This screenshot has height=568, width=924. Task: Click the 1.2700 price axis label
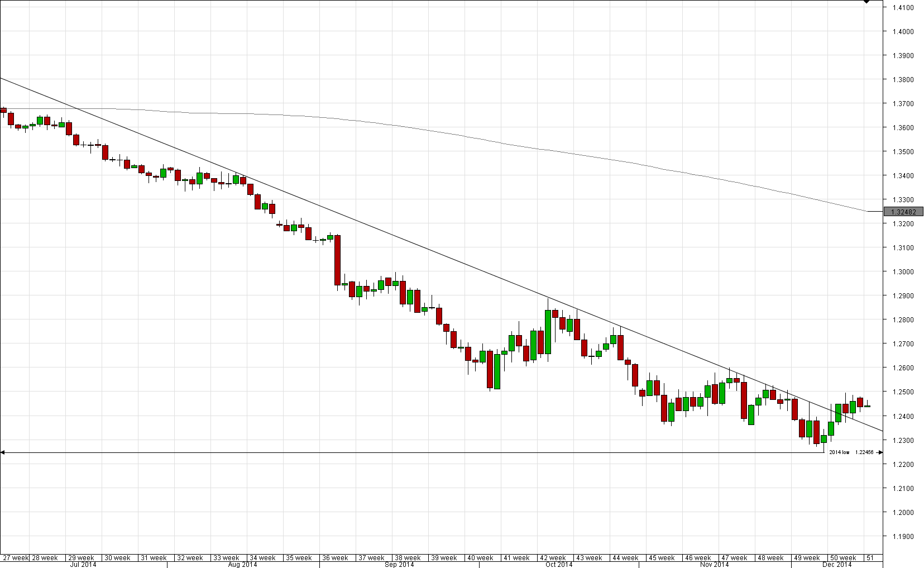coord(903,343)
